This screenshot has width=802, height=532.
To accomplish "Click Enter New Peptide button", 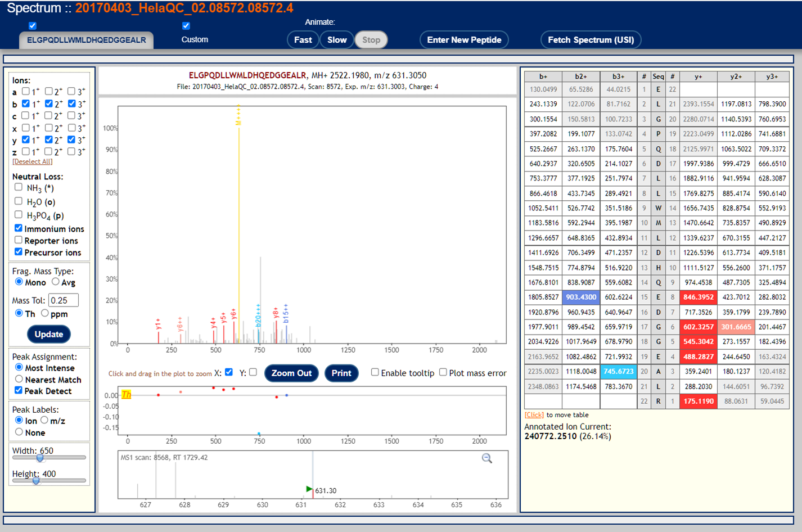I will 464,40.
